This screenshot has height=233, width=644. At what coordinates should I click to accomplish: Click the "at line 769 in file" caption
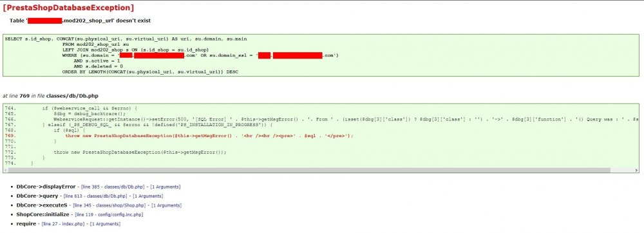(x=50, y=96)
